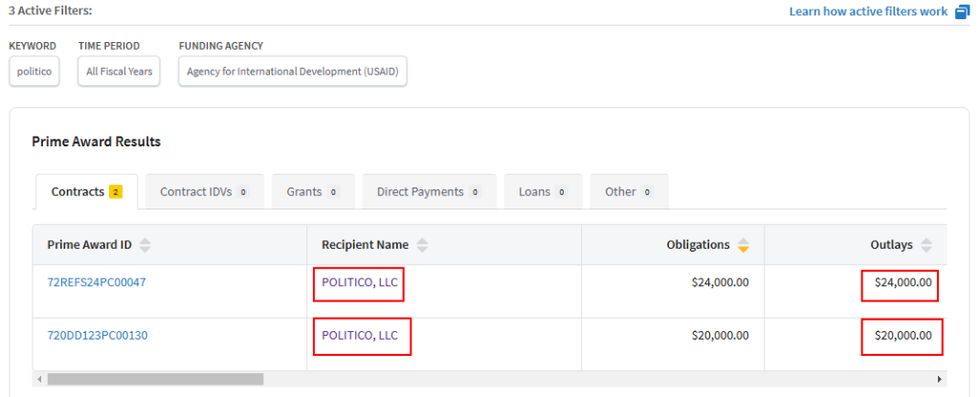Open POLITICO, LLC recipient in 720DD123PC00130 row

tap(360, 335)
